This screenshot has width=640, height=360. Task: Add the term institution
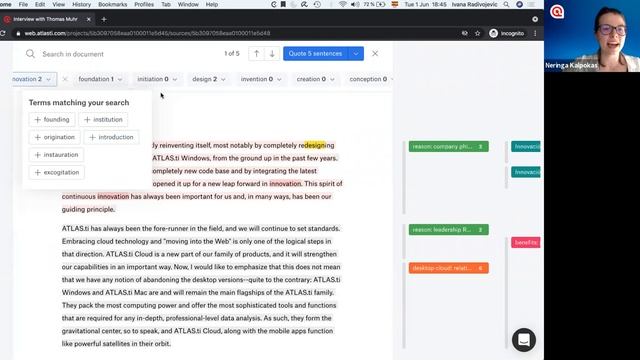pos(103,120)
